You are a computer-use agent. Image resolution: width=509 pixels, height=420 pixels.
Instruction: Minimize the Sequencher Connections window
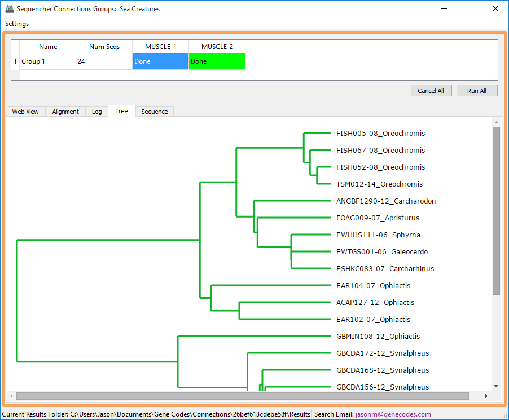[444, 9]
